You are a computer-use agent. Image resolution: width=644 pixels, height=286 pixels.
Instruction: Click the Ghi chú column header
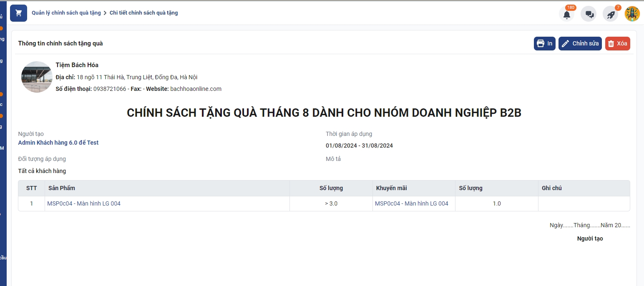coord(551,188)
